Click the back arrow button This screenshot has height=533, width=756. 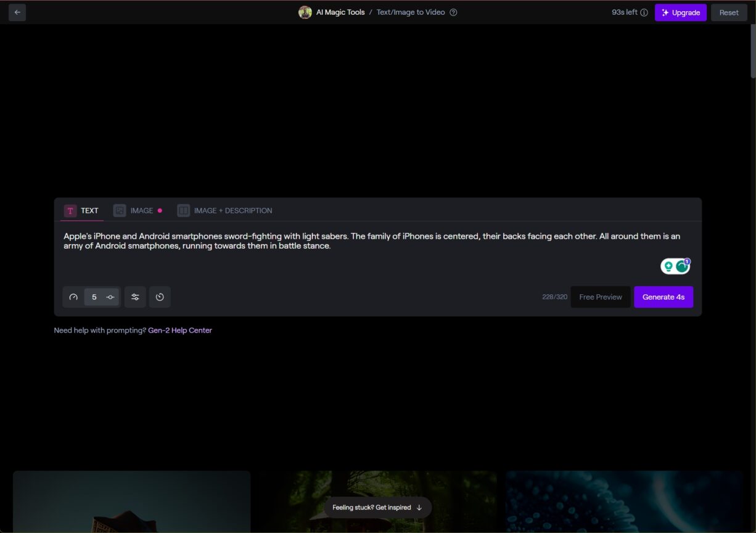coord(17,12)
